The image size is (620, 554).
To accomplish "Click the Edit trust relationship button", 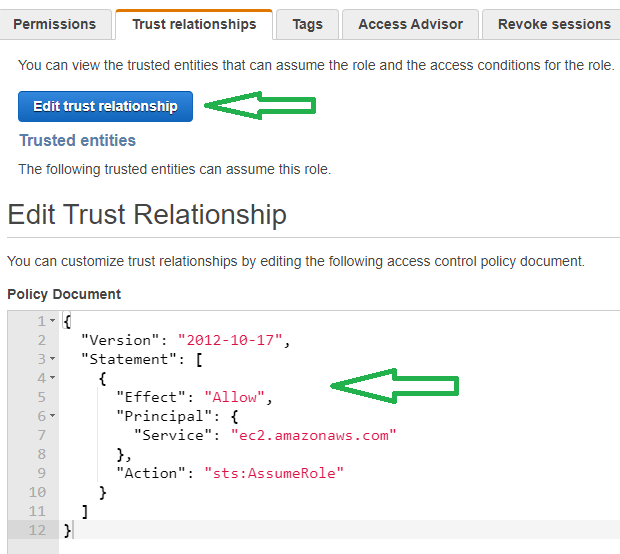I will point(105,106).
